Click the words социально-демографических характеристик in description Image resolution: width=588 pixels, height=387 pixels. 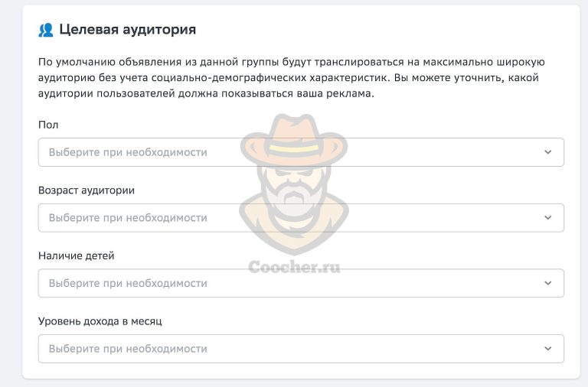click(270, 78)
